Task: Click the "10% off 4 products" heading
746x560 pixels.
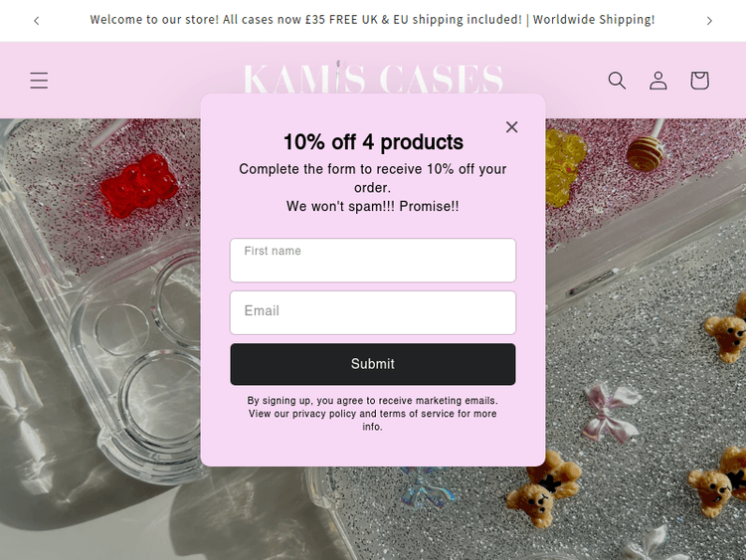Action: [x=373, y=142]
